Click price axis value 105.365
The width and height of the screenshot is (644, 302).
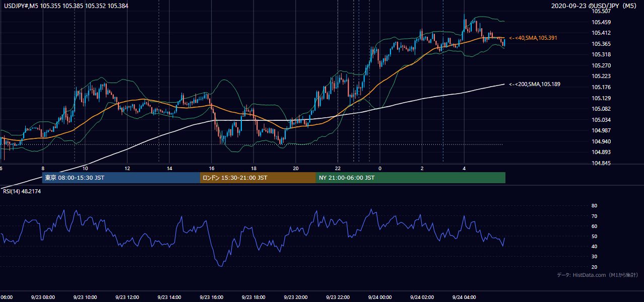601,44
